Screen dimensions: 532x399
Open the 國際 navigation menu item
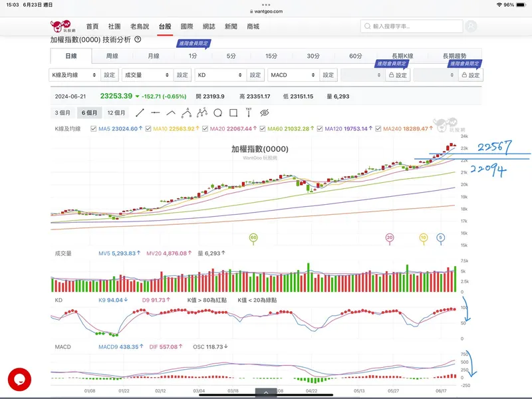pos(187,27)
